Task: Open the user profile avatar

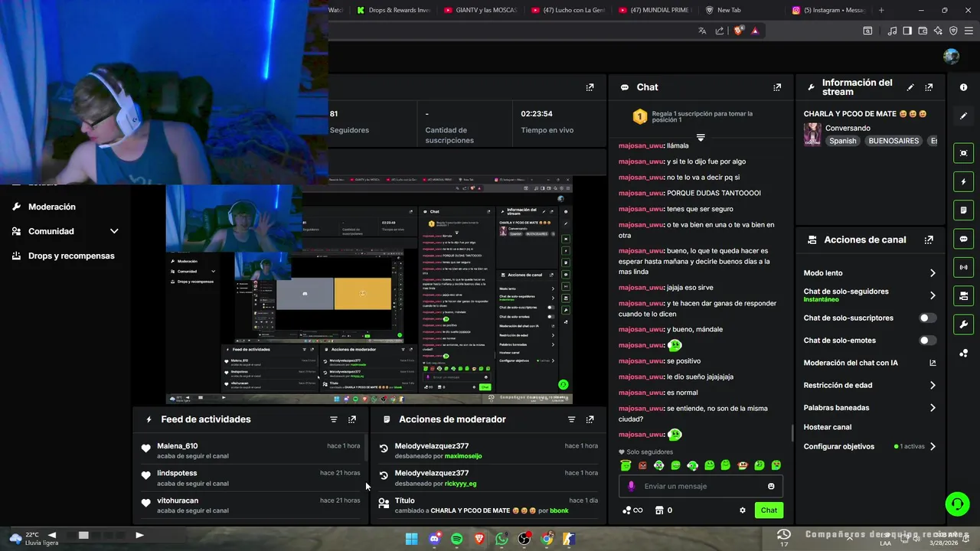Action: tap(952, 57)
